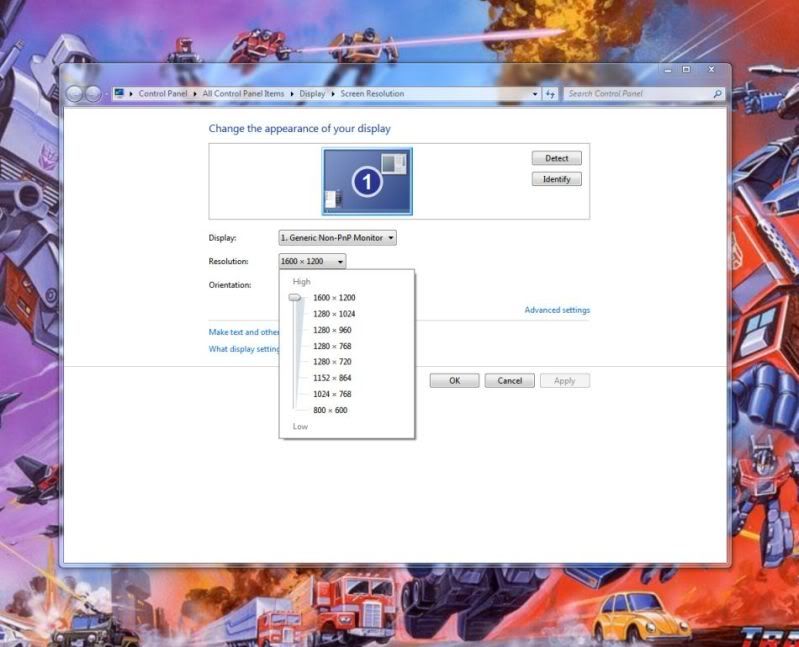Click the Control Panel icon in address bar
The image size is (799, 647).
click(x=119, y=93)
